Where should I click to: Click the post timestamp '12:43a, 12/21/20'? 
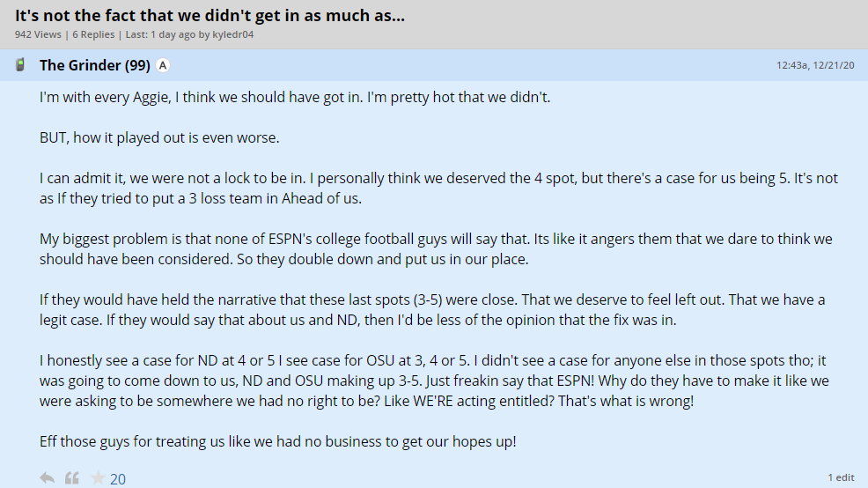(x=815, y=65)
